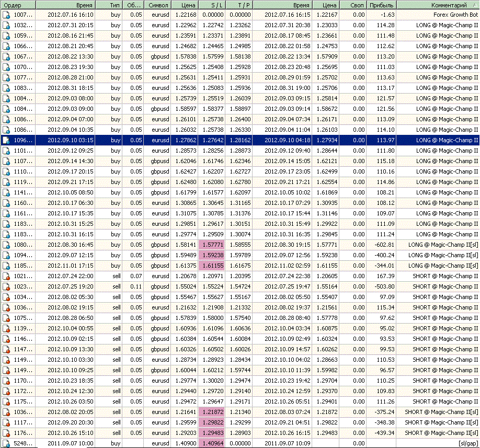
Task: Click the sell icon in the 2012.10.26 03:50 row
Action: coord(6,401)
